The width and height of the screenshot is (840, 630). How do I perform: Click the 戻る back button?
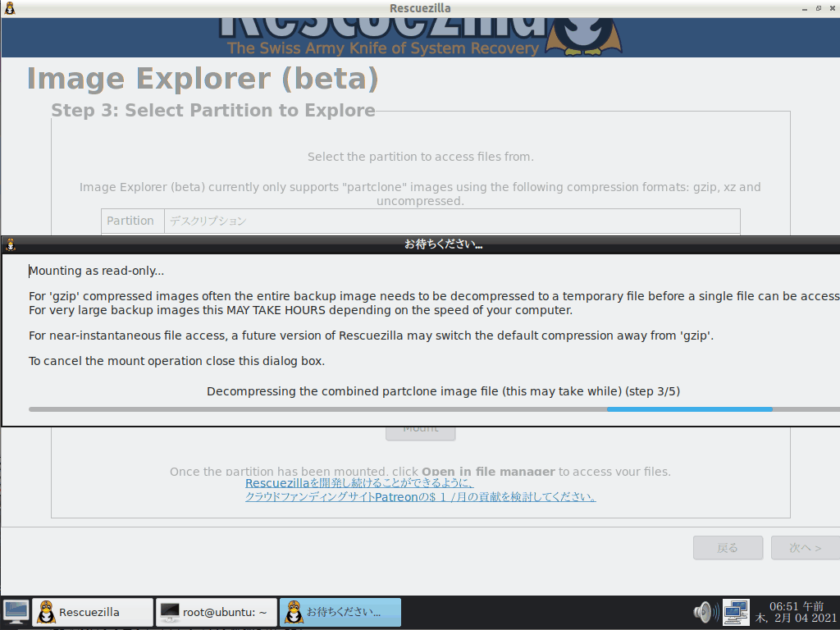point(728,547)
